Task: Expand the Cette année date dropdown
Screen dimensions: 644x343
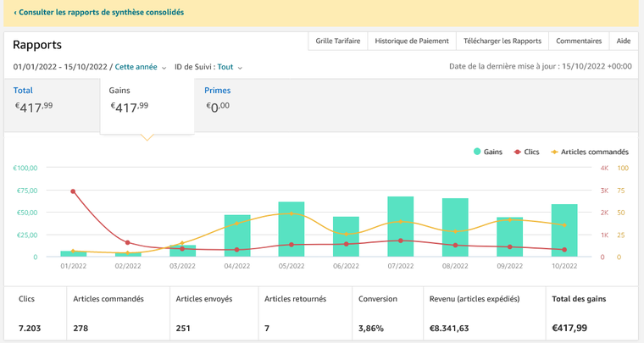Action: pos(140,67)
